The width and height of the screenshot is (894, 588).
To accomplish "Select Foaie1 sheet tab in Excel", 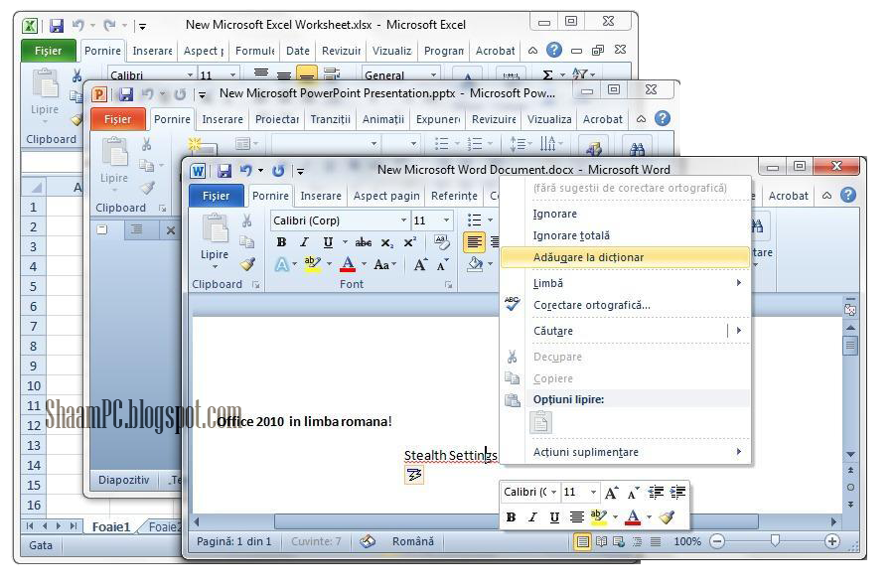I will pos(111,526).
